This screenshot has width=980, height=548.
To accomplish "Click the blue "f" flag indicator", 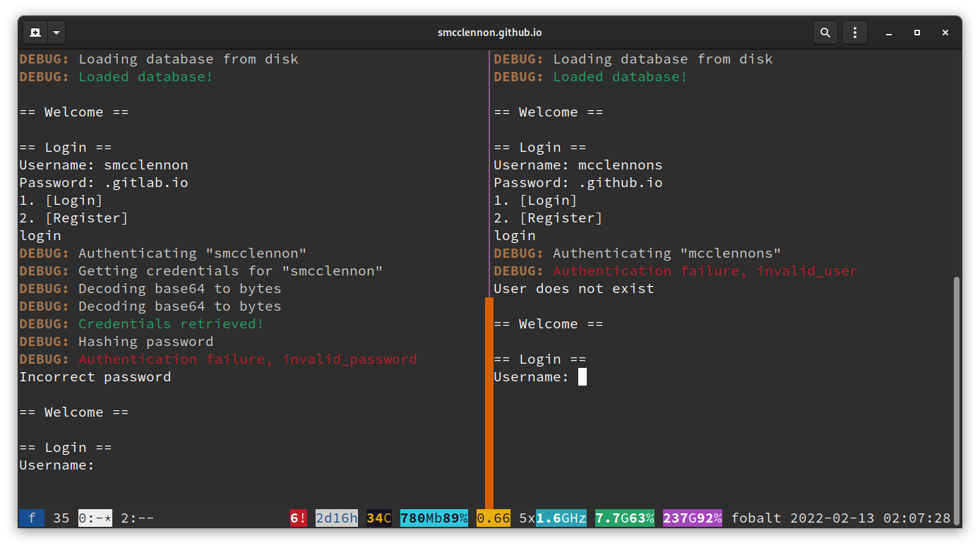I will (x=31, y=518).
